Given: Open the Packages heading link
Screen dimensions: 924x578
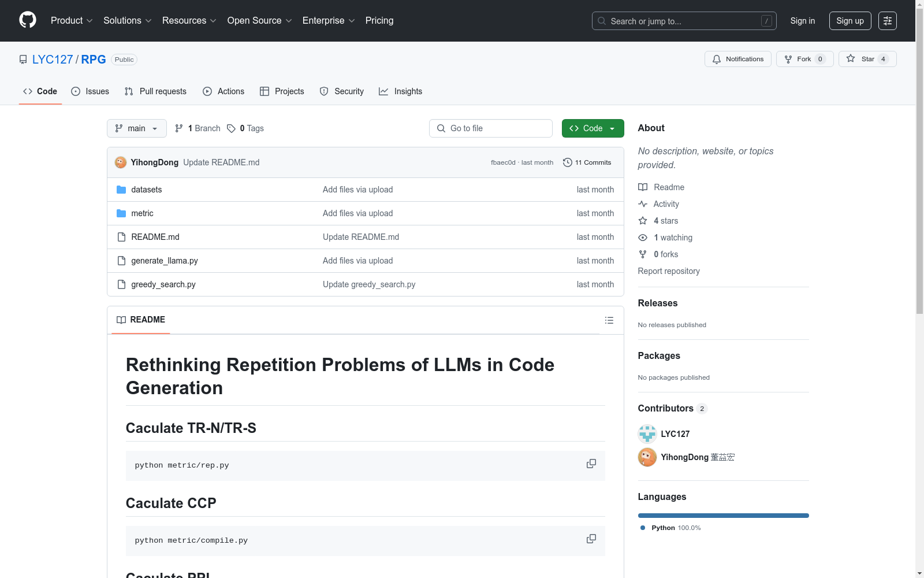Looking at the screenshot, I should point(659,355).
